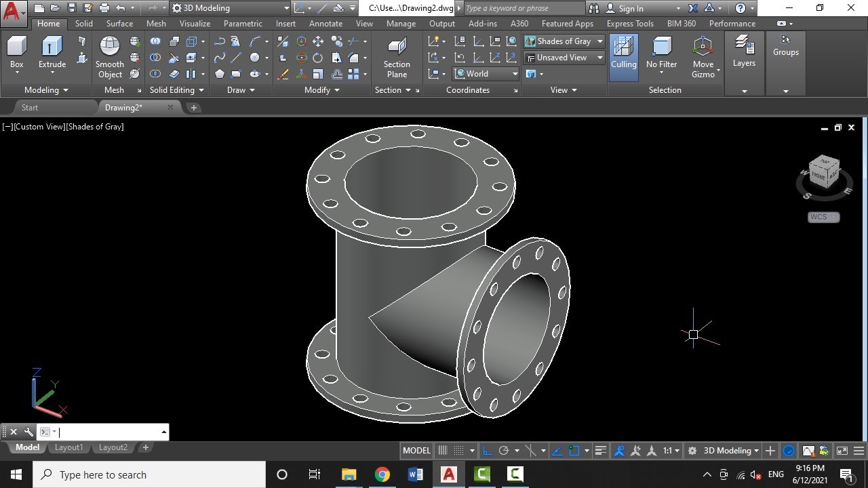This screenshot has height=488, width=868.
Task: Expand the Modify panel
Action: click(x=322, y=90)
